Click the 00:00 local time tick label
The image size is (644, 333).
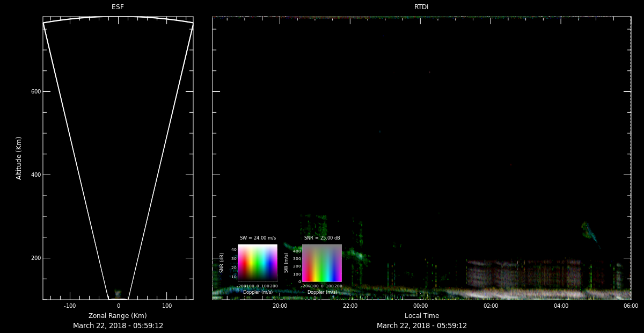tap(420, 306)
